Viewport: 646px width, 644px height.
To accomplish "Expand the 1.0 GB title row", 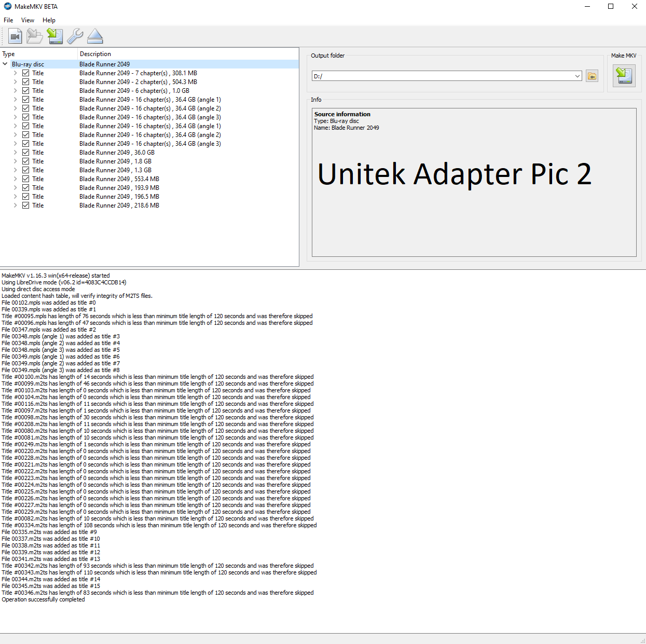I will click(x=15, y=91).
